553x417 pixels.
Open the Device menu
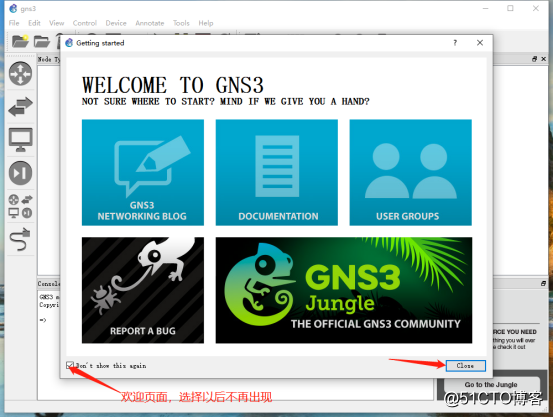(116, 23)
